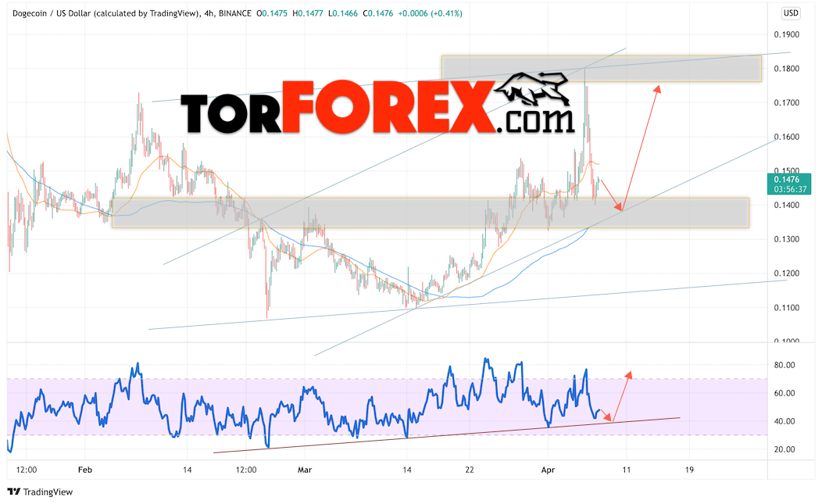
Task: Click the 0.1800 price axis label
Action: tap(786, 69)
